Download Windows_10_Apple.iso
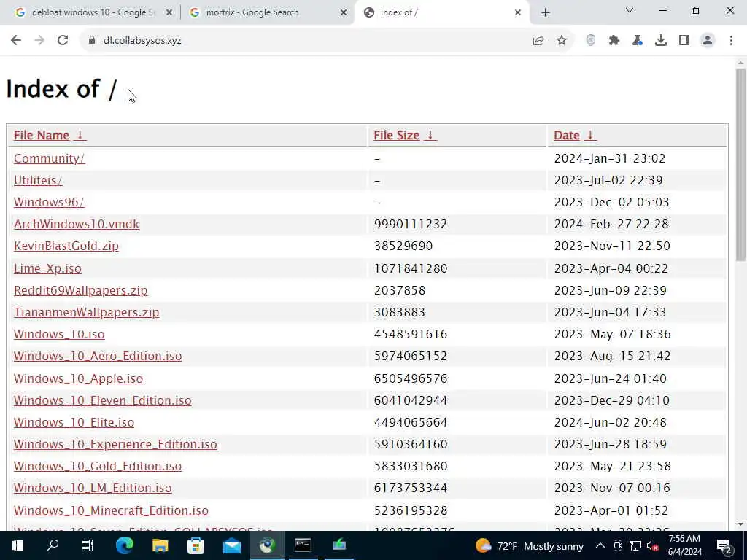747x560 pixels. 78,378
